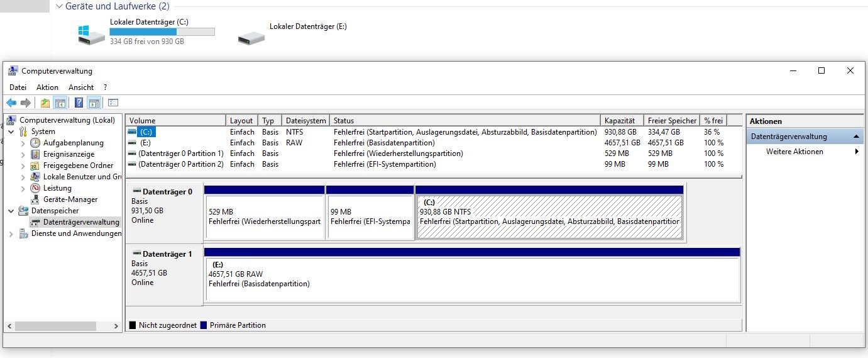The width and height of the screenshot is (868, 358).
Task: Click the folder up-one-level toolbar icon
Action: tap(45, 103)
